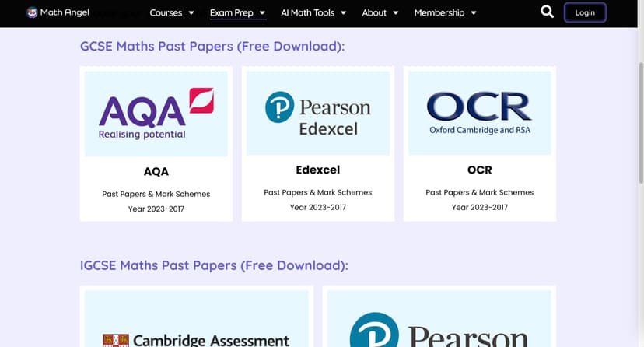Open the About menu

[380, 13]
